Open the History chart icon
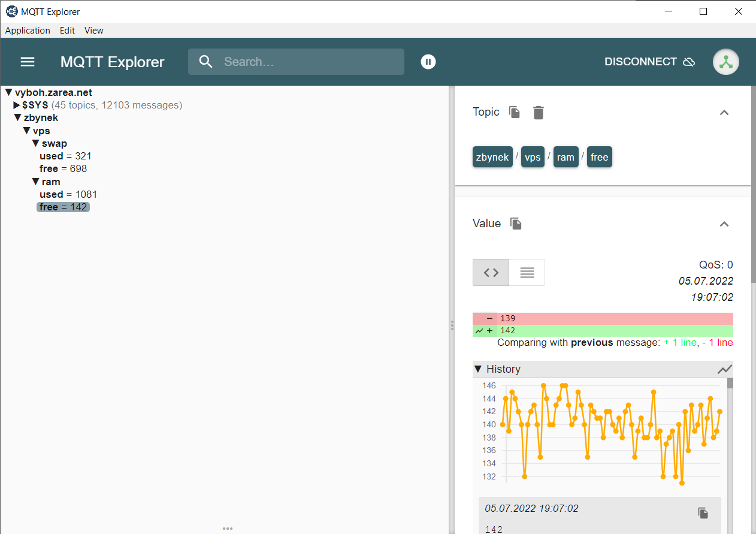This screenshot has width=756, height=534. pyautogui.click(x=725, y=369)
